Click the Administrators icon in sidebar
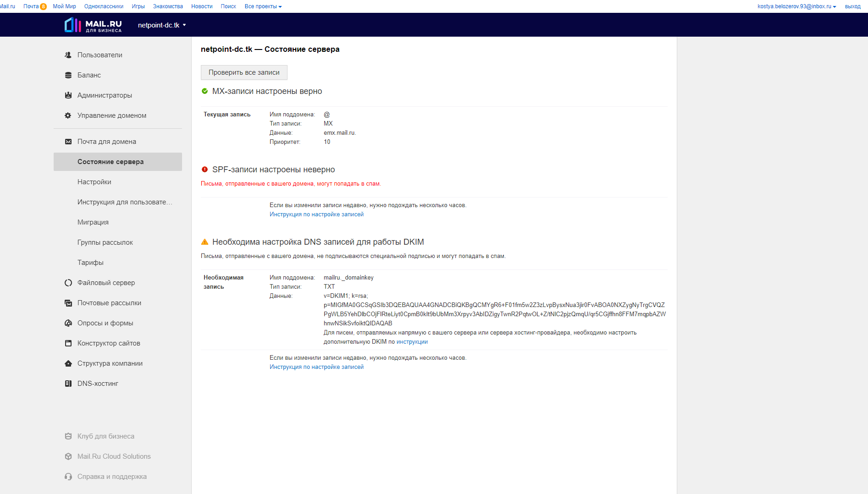This screenshot has width=868, height=494. (x=68, y=95)
